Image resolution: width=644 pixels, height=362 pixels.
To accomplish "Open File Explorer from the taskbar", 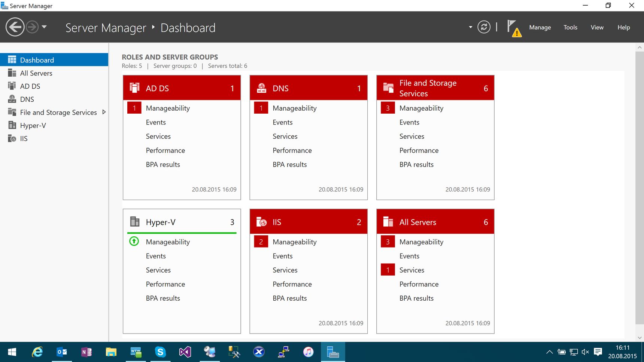I will click(111, 352).
